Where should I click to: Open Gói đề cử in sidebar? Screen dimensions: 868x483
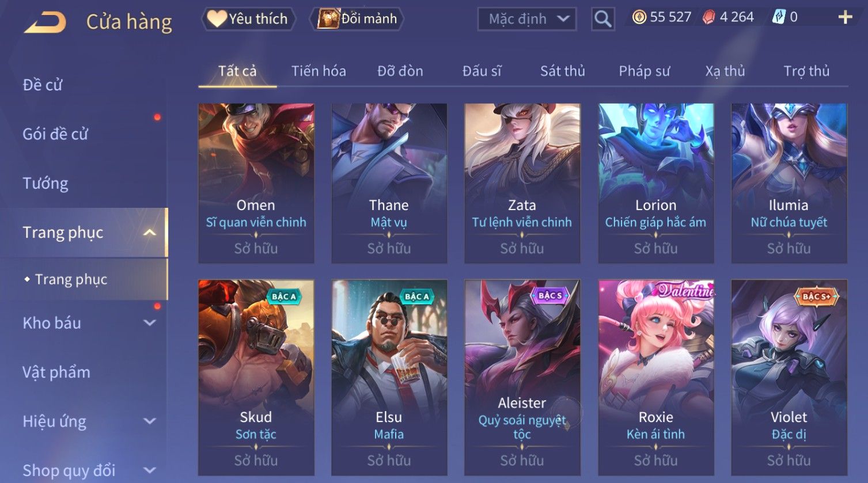55,134
